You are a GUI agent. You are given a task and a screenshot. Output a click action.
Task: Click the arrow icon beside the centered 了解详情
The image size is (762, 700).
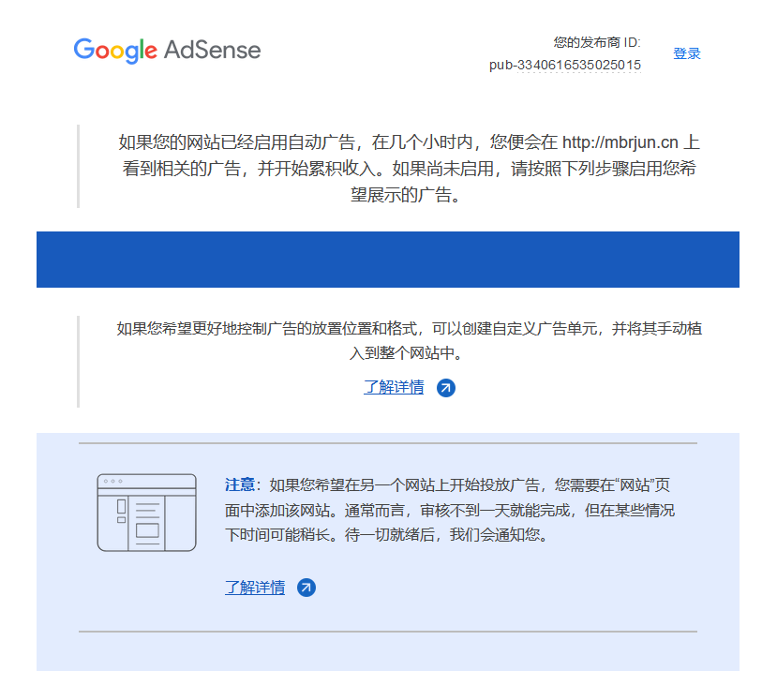coord(445,388)
